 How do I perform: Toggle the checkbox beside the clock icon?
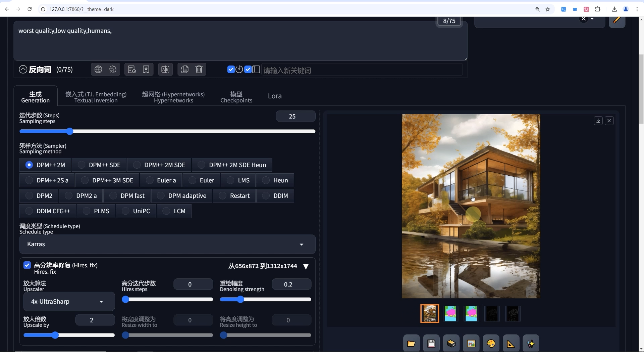click(231, 70)
